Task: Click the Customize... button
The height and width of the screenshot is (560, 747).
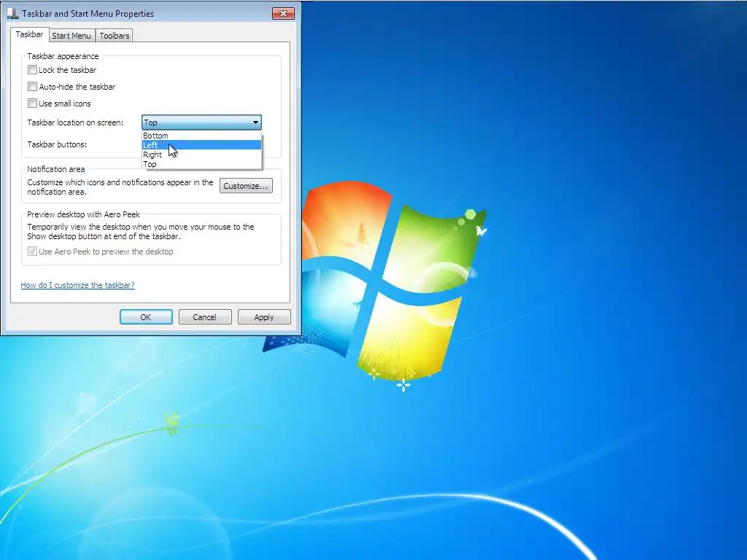Action: (246, 186)
